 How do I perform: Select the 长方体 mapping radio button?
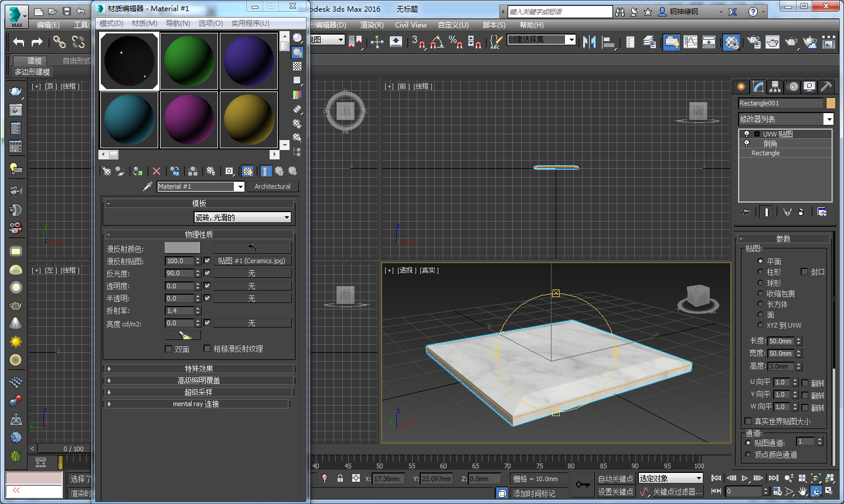(760, 304)
